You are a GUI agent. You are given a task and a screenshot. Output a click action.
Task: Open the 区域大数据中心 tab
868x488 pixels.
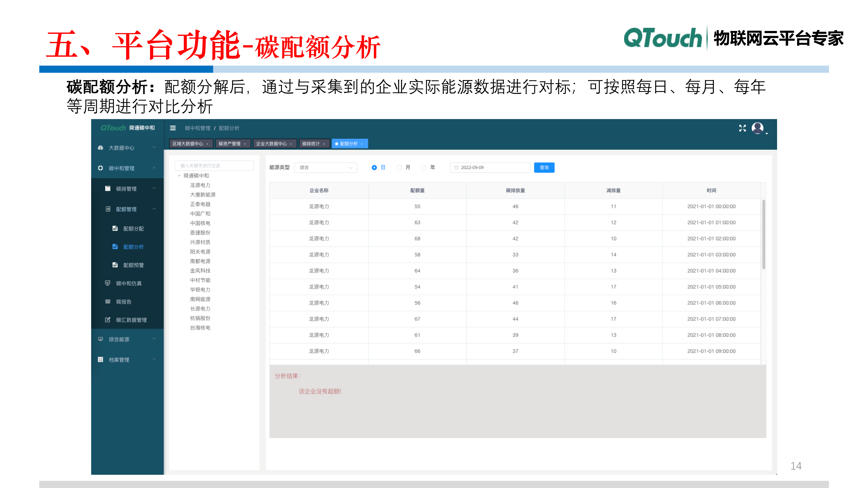188,143
